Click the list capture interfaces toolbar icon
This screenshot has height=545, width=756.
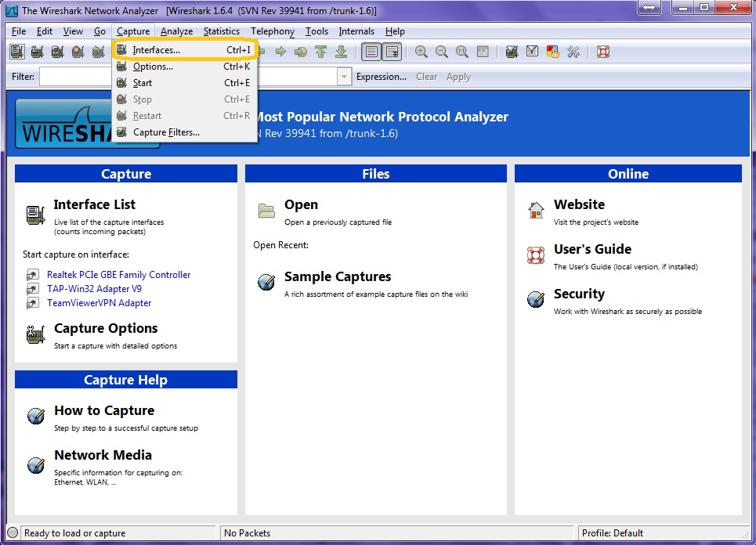pos(17,52)
